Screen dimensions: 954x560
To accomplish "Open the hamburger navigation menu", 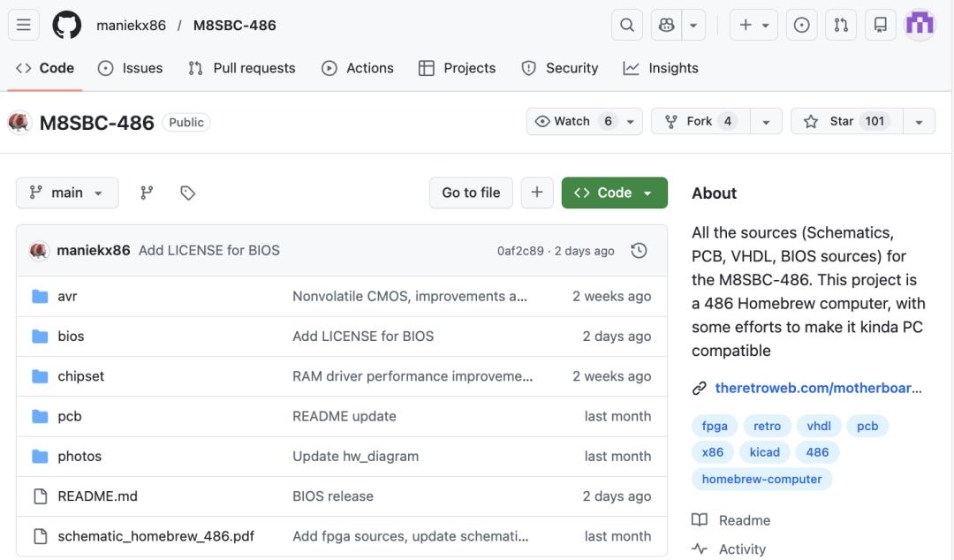I will [x=23, y=26].
